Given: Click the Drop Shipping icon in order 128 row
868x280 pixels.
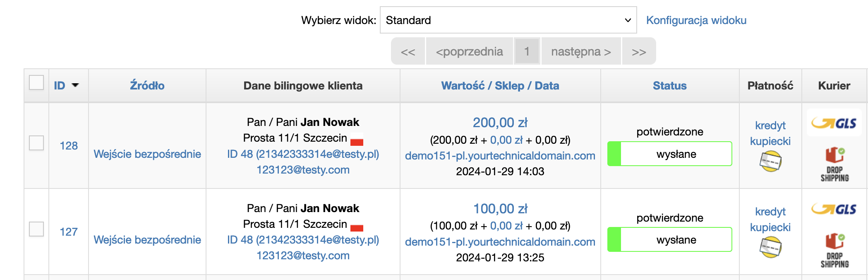Looking at the screenshot, I should coord(835,164).
